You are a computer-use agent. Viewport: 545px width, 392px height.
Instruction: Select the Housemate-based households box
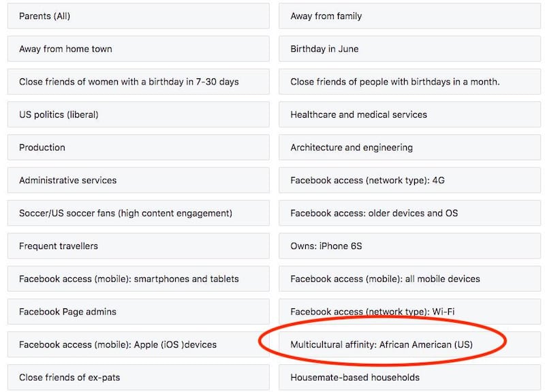(409, 377)
